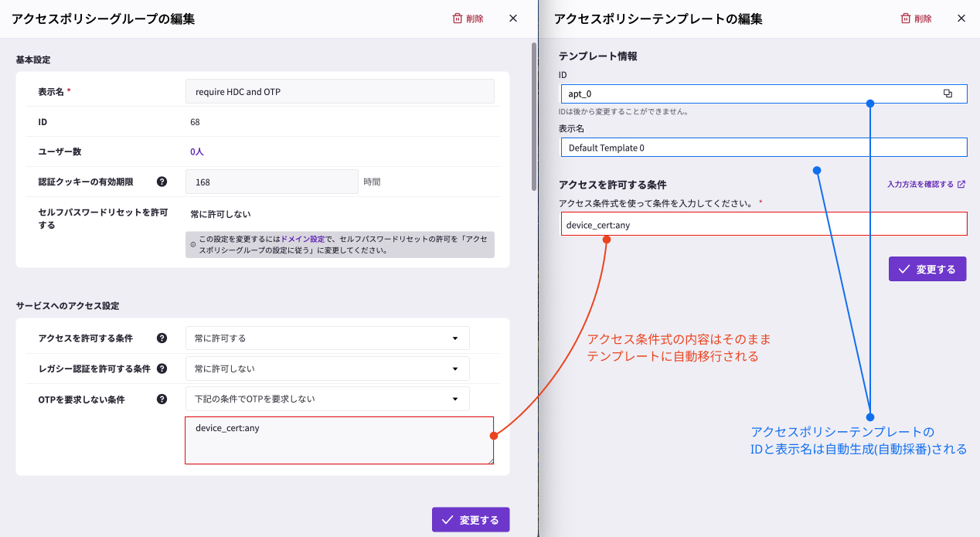Click the 表示名 field containing require HDC and OTP
This screenshot has height=537, width=980.
[339, 92]
